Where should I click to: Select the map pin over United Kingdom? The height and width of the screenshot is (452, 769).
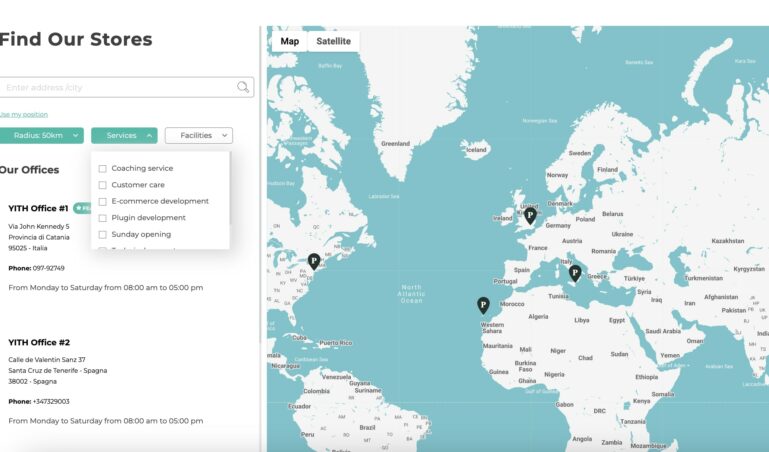click(x=530, y=216)
